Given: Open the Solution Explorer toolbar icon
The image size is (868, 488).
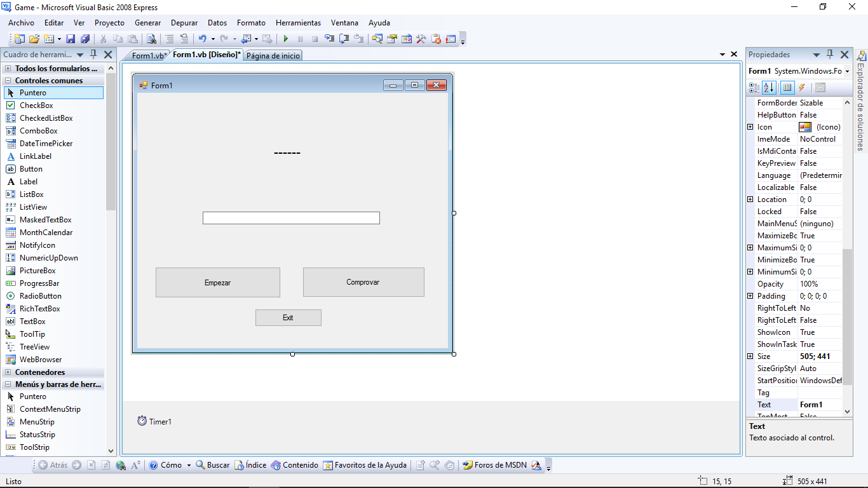Looking at the screenshot, I should [377, 39].
